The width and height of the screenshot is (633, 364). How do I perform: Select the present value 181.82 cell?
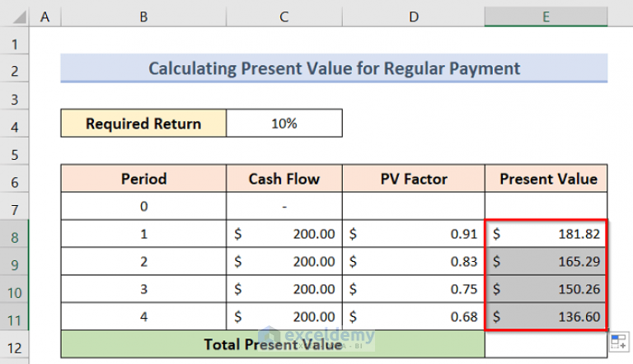coord(546,234)
